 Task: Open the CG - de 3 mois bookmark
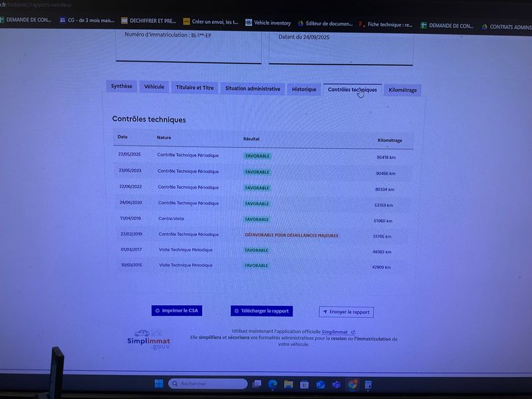[x=87, y=21]
